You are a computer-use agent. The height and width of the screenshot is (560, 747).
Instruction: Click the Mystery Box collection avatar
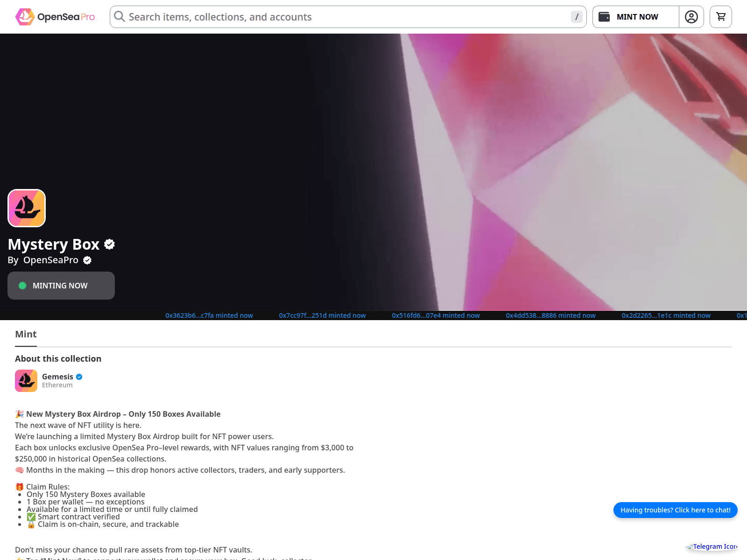(27, 208)
